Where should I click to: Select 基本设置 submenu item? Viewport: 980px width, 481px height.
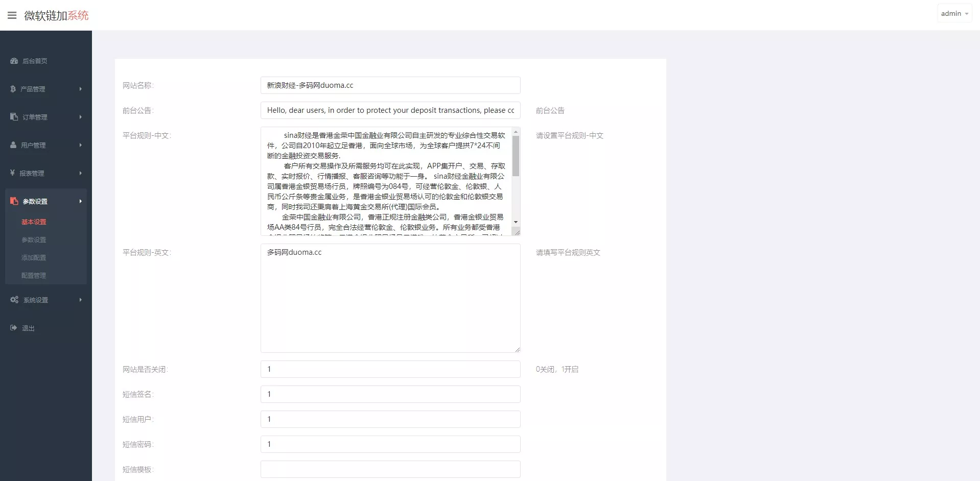click(34, 222)
